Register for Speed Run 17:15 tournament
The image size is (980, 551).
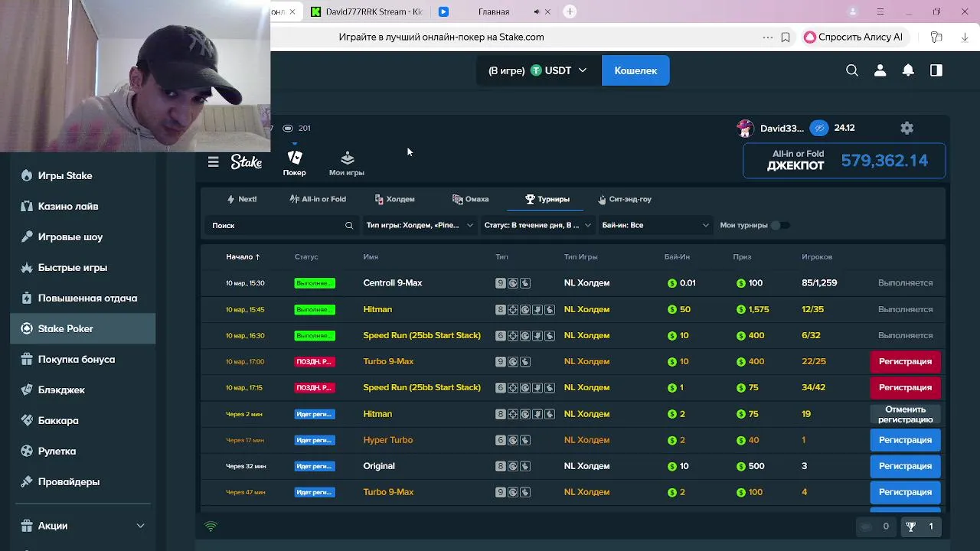pyautogui.click(x=905, y=387)
